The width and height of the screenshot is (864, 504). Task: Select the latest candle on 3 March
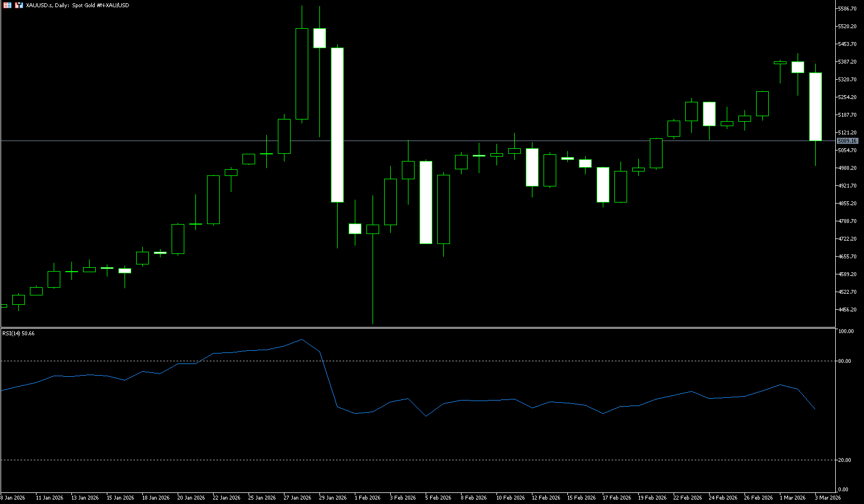815,106
